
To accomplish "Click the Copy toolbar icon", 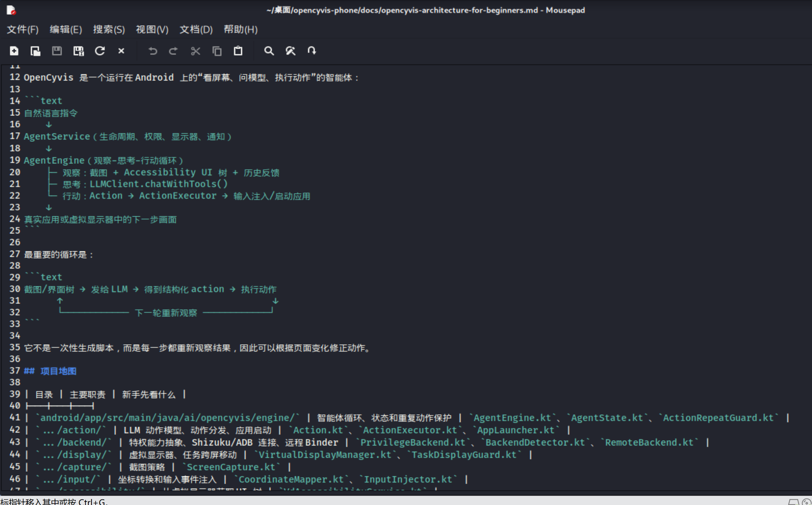I will point(217,51).
